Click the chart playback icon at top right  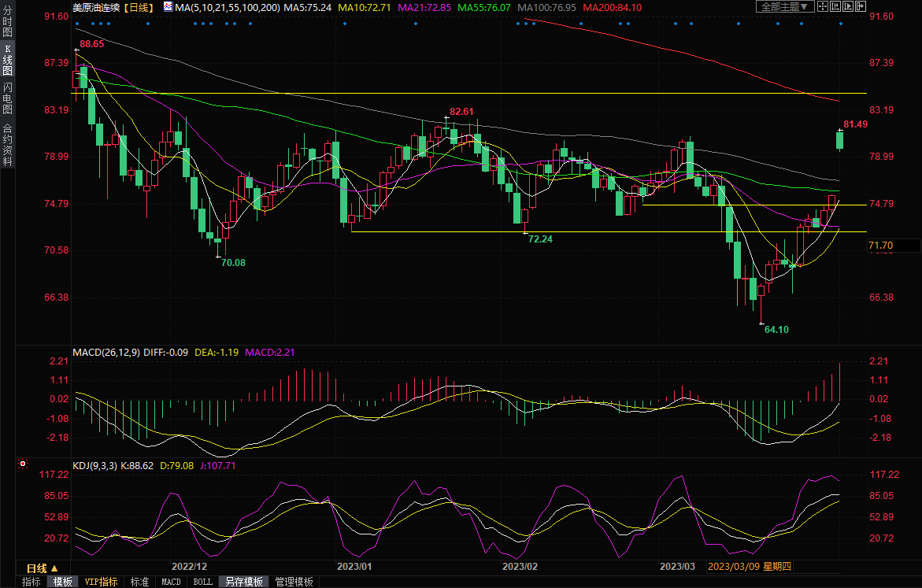[x=848, y=6]
